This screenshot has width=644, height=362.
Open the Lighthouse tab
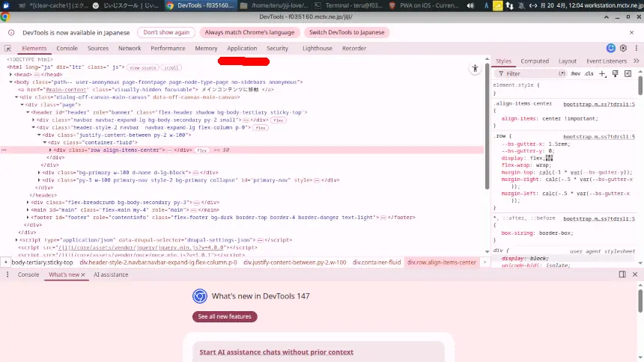317,49
